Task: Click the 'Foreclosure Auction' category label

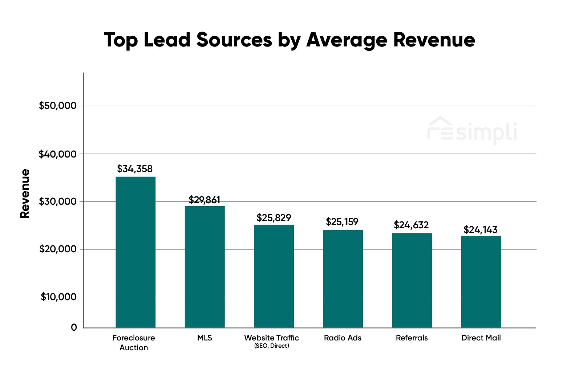Action: 134,343
